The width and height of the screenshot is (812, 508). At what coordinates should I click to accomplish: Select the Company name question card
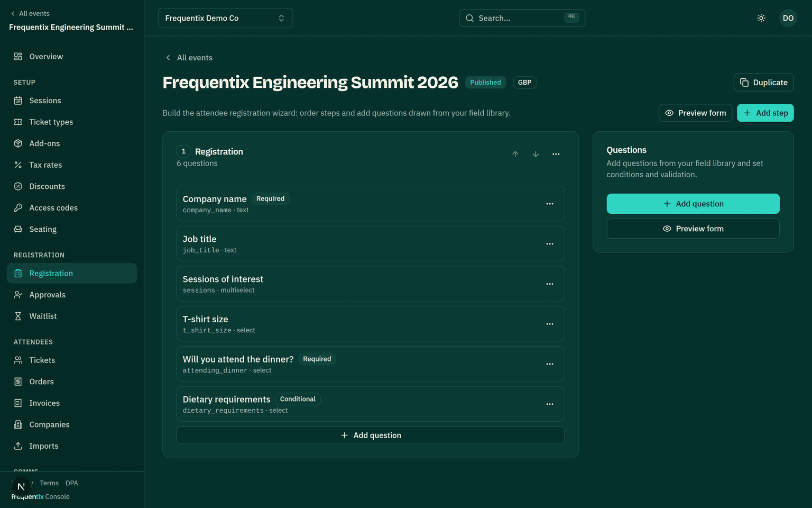(x=371, y=204)
